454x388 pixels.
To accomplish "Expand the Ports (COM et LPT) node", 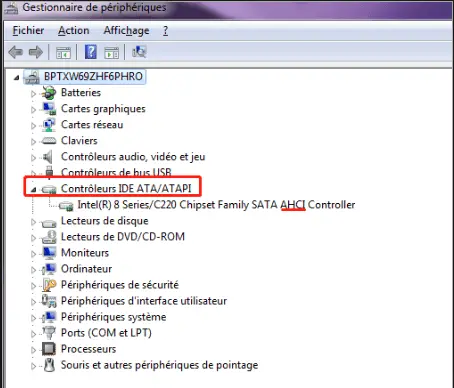I will 33,334.
